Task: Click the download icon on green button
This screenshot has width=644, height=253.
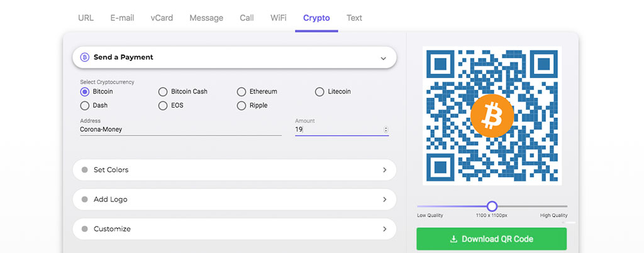Action: pyautogui.click(x=453, y=239)
